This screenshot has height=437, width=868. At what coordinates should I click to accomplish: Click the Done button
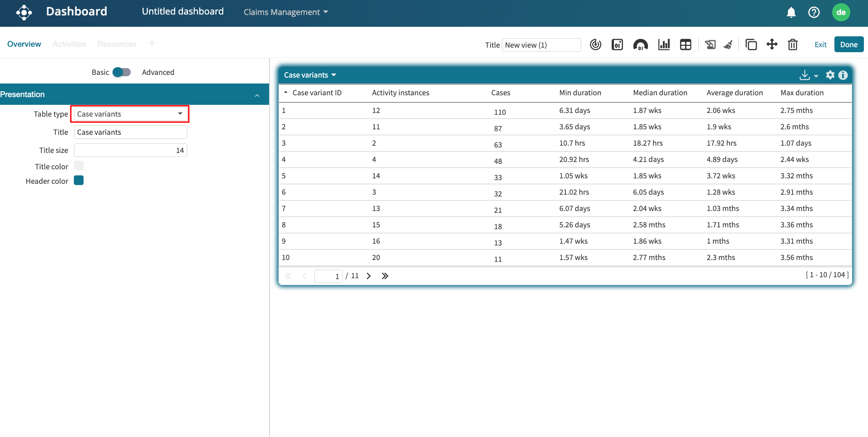click(x=848, y=44)
